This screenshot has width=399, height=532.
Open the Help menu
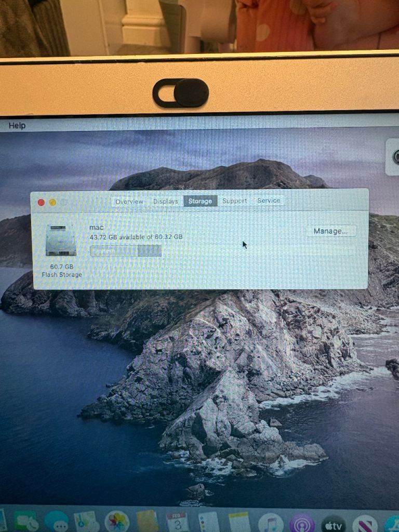click(17, 126)
